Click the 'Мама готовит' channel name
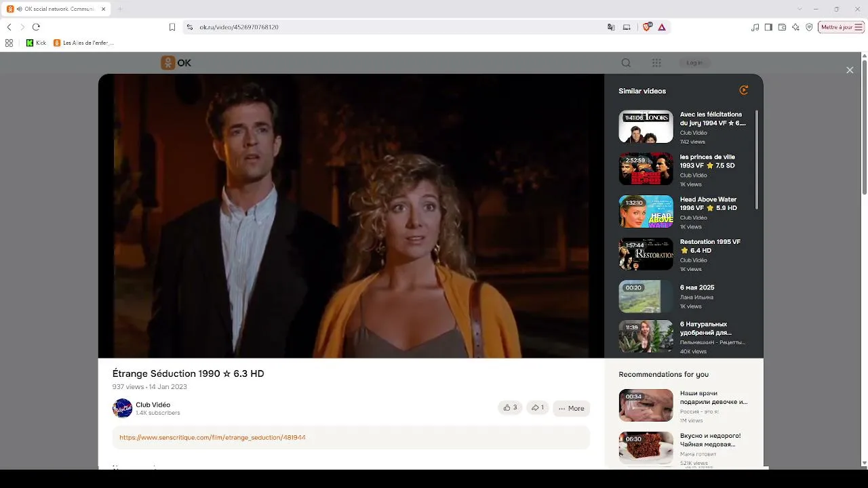This screenshot has width=868, height=488. point(698,454)
